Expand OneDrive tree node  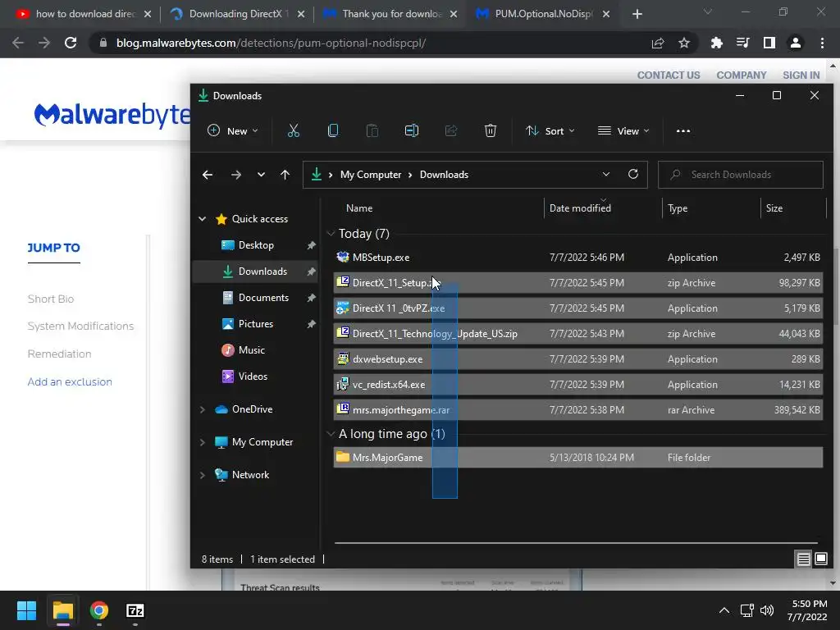click(202, 409)
